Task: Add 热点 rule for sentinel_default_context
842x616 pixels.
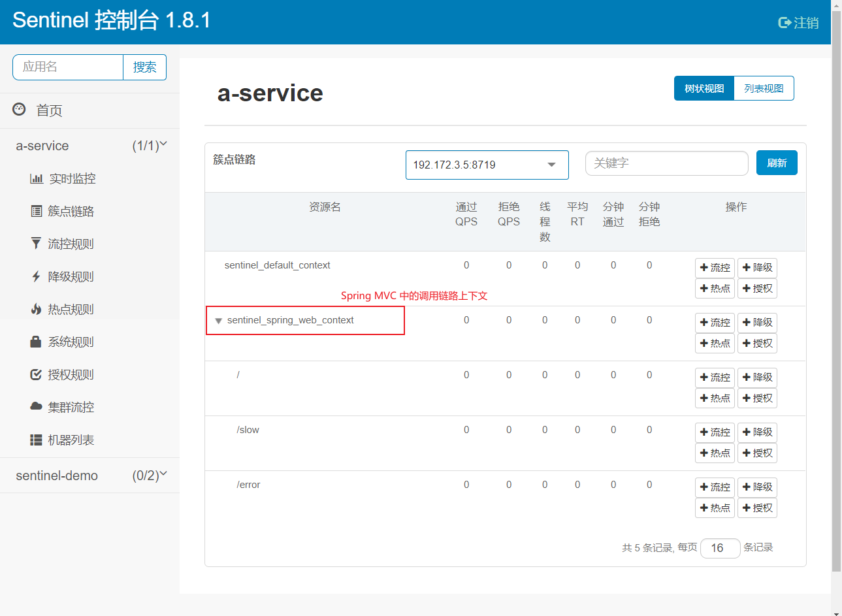Action: (715, 289)
